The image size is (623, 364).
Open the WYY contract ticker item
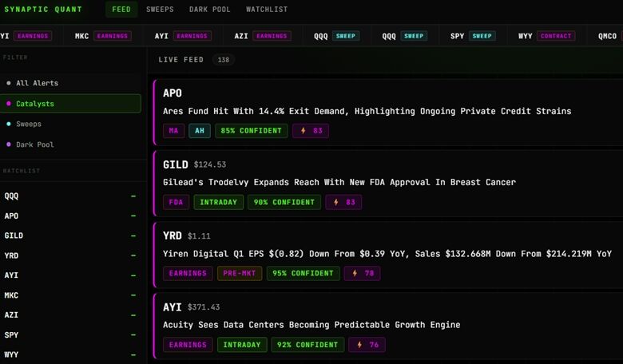(x=546, y=36)
